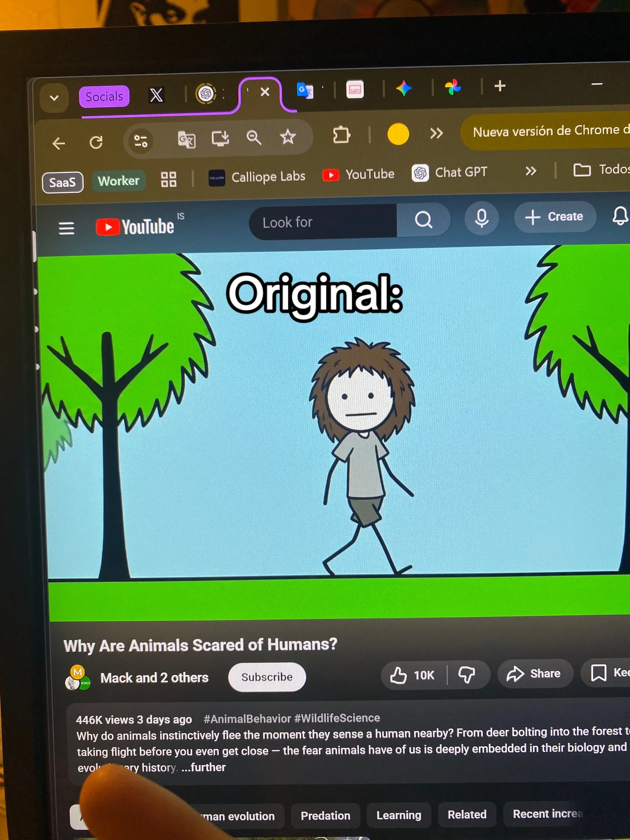Like the video with 10K thumbs up
Screen dimensions: 630x840
(x=413, y=675)
